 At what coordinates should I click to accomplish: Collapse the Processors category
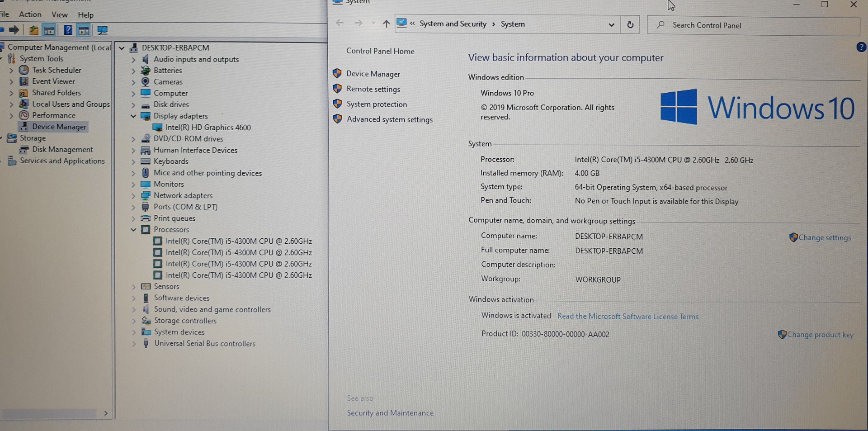pyautogui.click(x=133, y=230)
